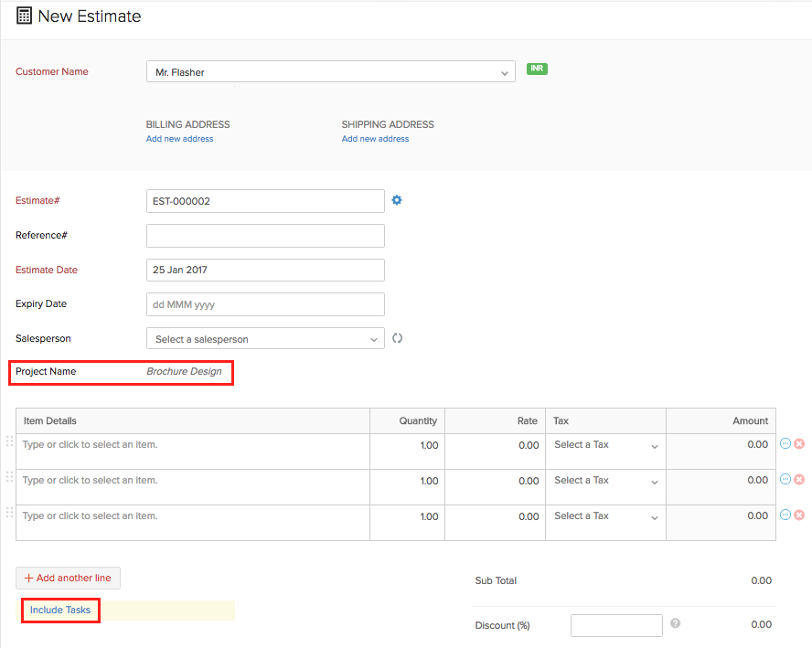
Task: Click the Expiry Date field
Action: 265,303
